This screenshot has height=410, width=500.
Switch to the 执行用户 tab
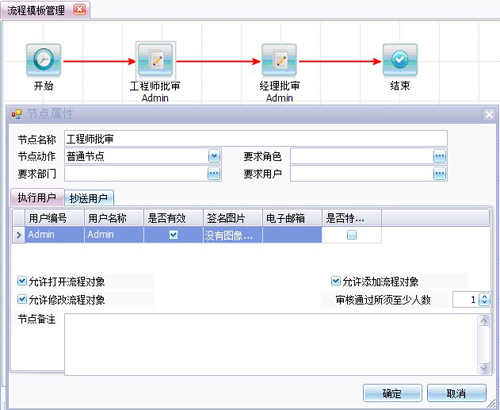[x=37, y=197]
